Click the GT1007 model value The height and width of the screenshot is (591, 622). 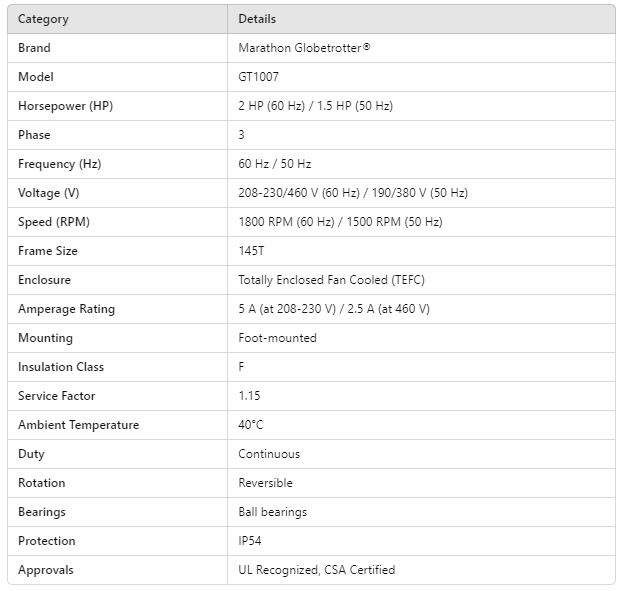click(258, 77)
